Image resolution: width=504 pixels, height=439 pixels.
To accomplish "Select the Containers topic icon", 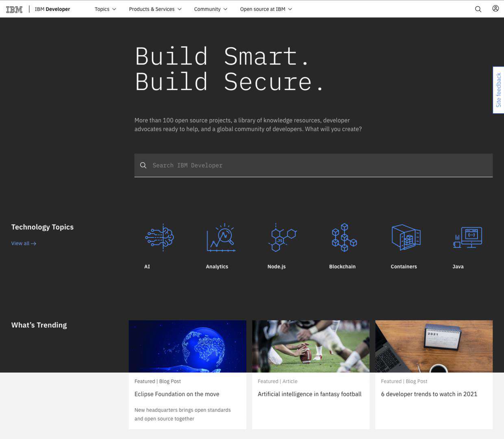I will point(406,238).
